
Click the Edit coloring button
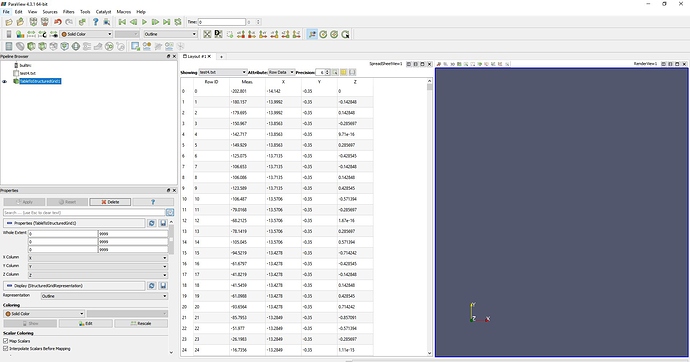[86, 323]
